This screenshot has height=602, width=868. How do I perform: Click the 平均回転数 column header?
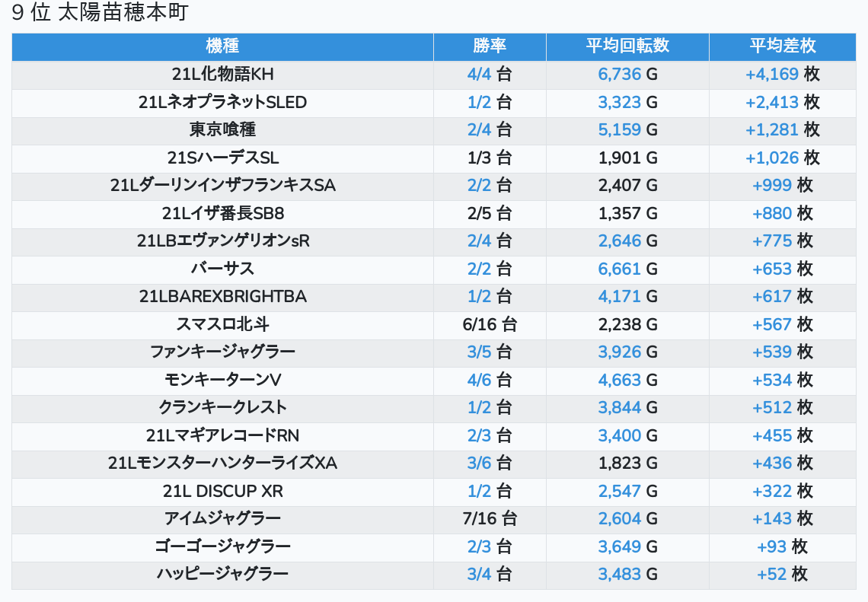[627, 46]
